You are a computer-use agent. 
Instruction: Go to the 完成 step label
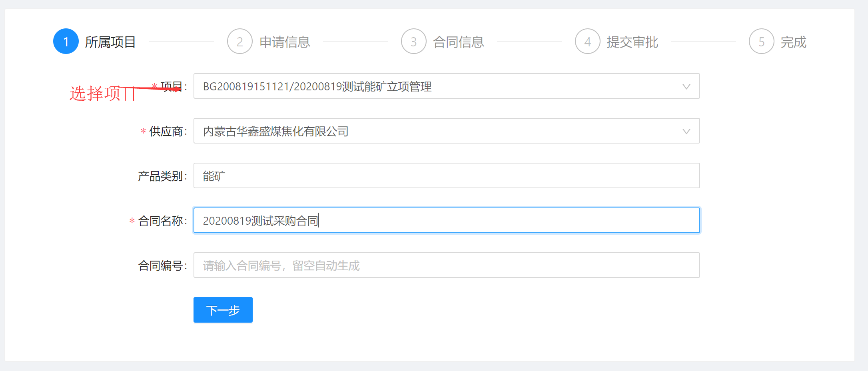794,42
